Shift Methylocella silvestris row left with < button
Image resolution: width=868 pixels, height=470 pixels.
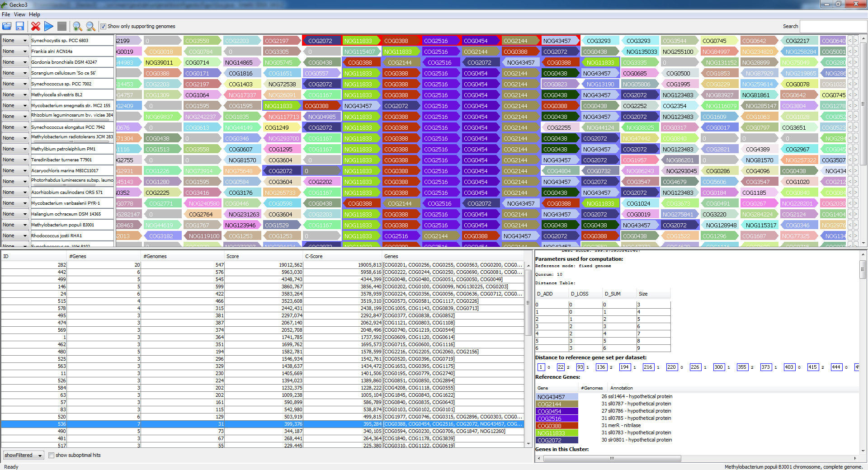coord(850,95)
